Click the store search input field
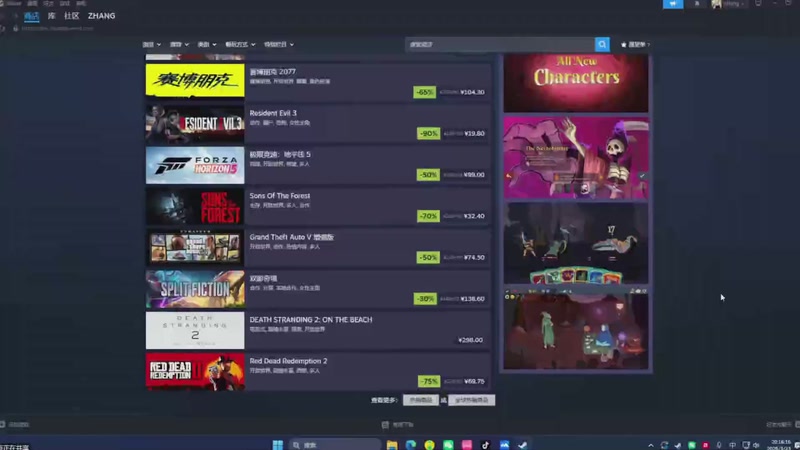This screenshot has width=800, height=450. click(501, 44)
